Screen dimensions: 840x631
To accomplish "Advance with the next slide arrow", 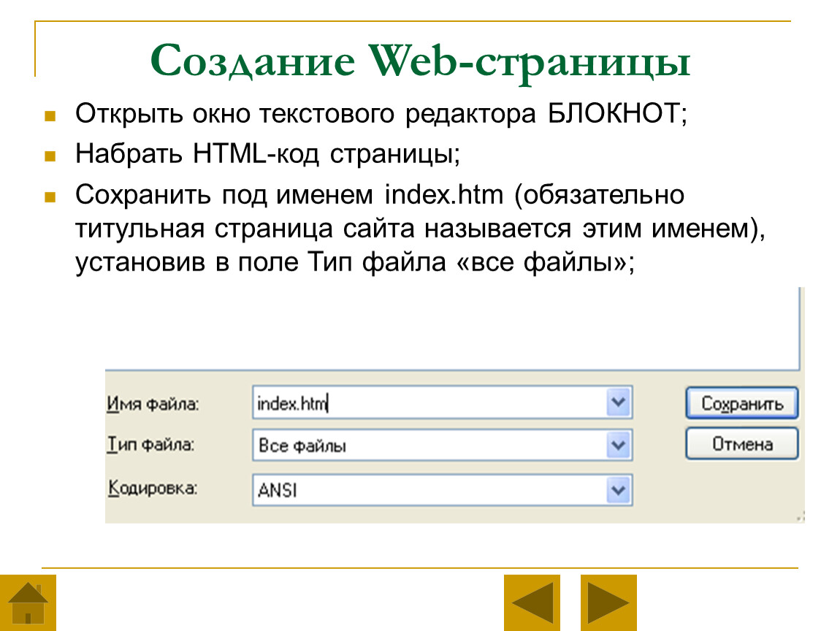I will 608,603.
